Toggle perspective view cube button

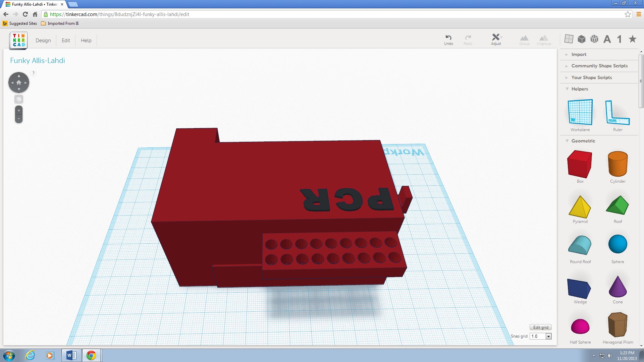pyautogui.click(x=19, y=99)
